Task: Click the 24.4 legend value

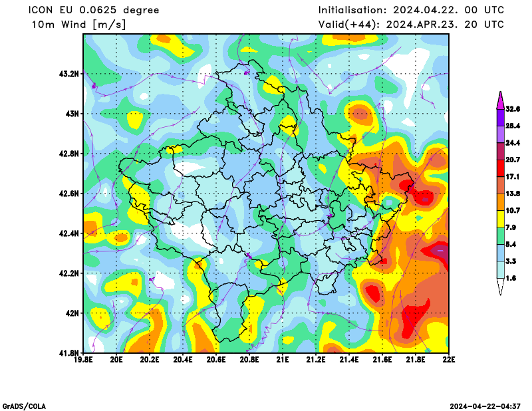Action: coord(513,143)
